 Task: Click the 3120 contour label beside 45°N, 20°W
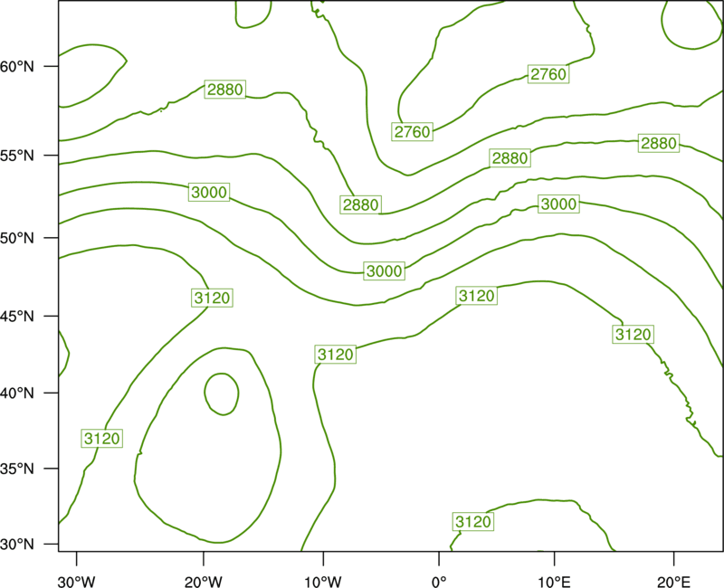tap(212, 299)
